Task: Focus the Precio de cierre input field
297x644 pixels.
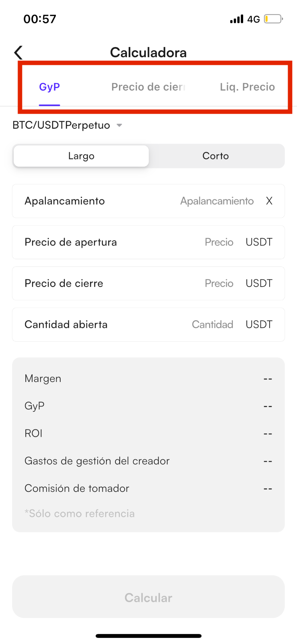Action: point(148,283)
